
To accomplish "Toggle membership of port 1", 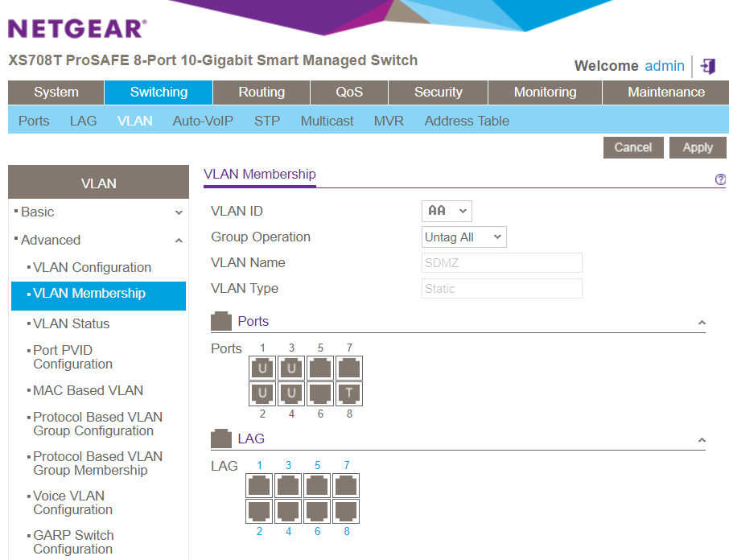I will pyautogui.click(x=262, y=369).
